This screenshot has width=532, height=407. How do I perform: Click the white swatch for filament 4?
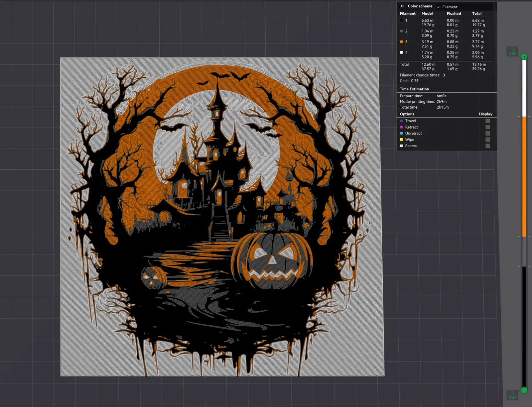401,52
